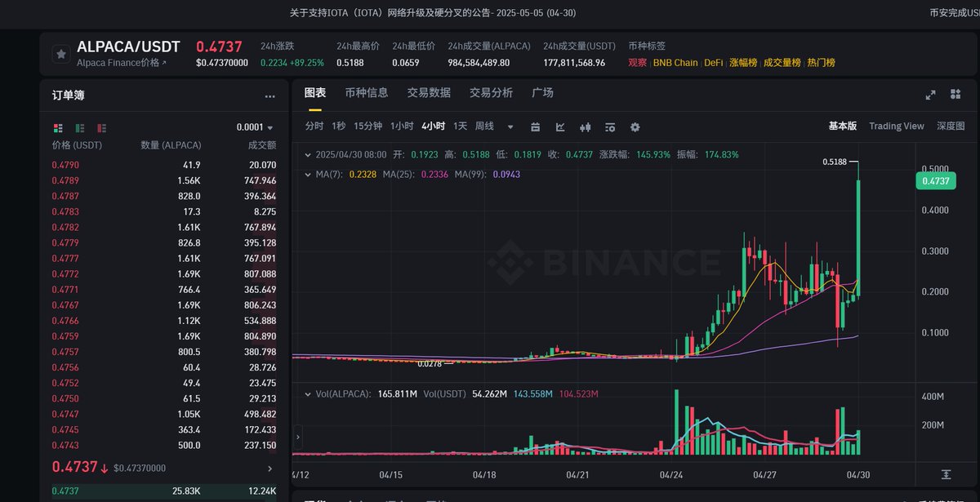Expand the chart to fullscreen
The image size is (980, 502).
click(930, 95)
